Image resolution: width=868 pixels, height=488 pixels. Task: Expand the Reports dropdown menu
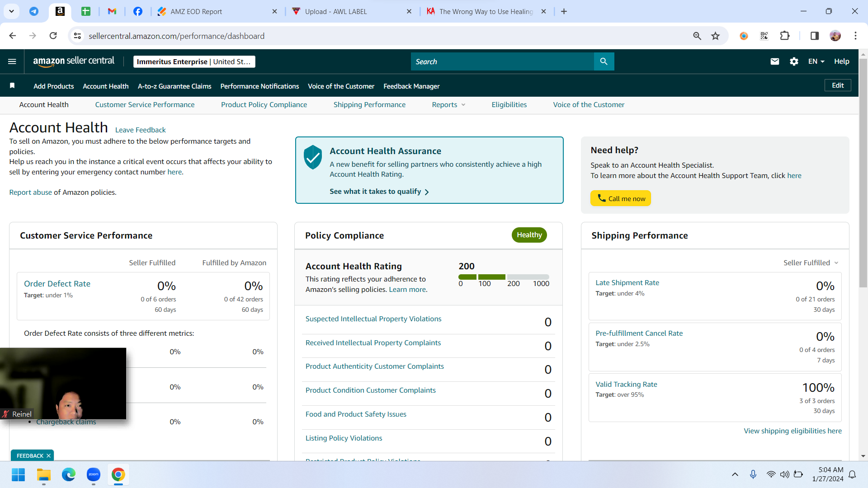coord(448,105)
